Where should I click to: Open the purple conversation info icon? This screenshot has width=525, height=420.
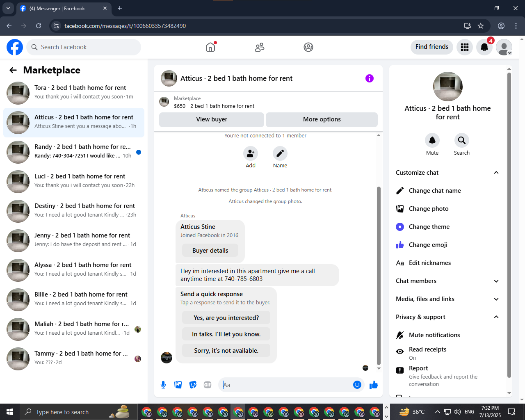[x=370, y=78]
